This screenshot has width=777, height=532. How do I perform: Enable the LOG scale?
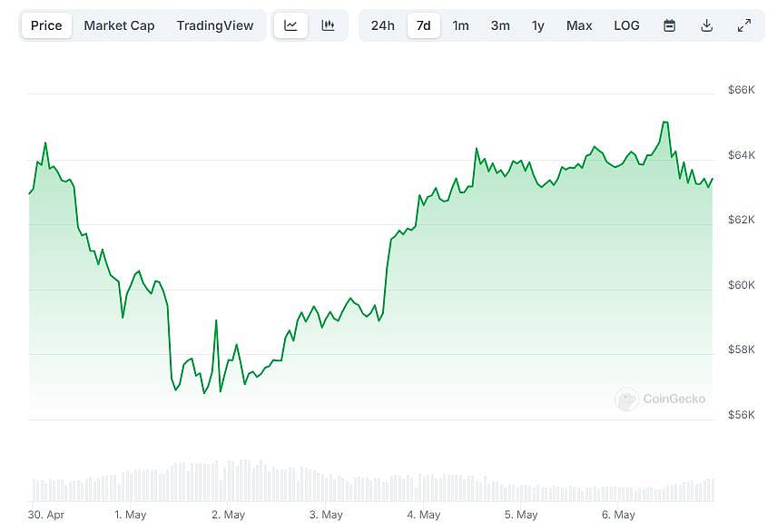point(626,25)
